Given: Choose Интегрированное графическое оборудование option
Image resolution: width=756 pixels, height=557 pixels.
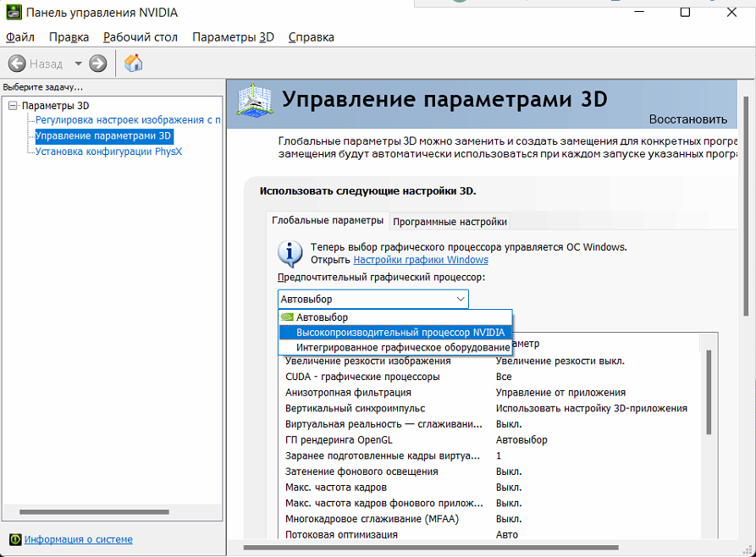Looking at the screenshot, I should click(402, 347).
